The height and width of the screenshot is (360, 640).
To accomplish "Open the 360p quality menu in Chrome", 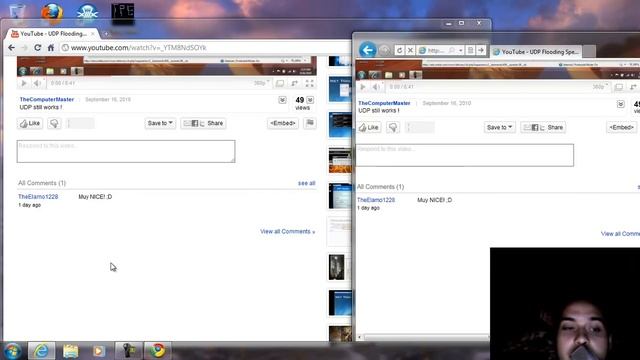I will (x=261, y=83).
